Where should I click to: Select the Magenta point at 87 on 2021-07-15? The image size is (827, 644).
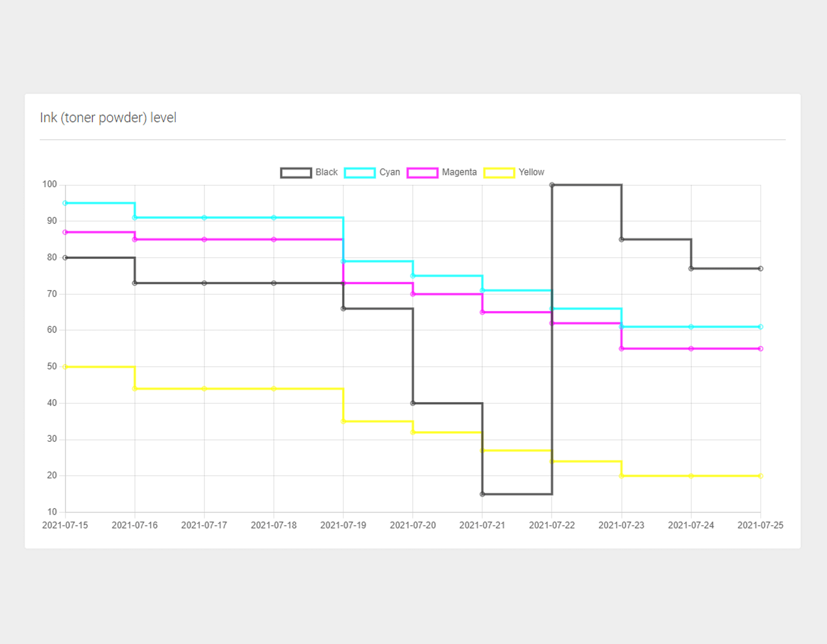click(x=65, y=232)
